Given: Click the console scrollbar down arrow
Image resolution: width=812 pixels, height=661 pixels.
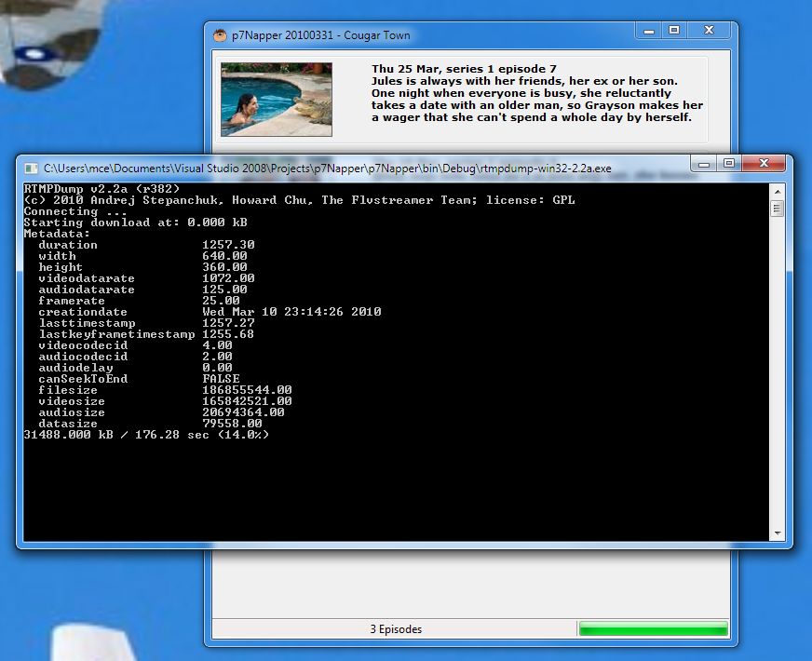Looking at the screenshot, I should click(778, 533).
